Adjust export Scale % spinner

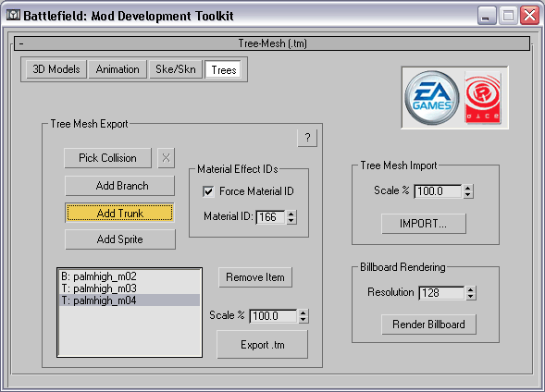coord(303,316)
